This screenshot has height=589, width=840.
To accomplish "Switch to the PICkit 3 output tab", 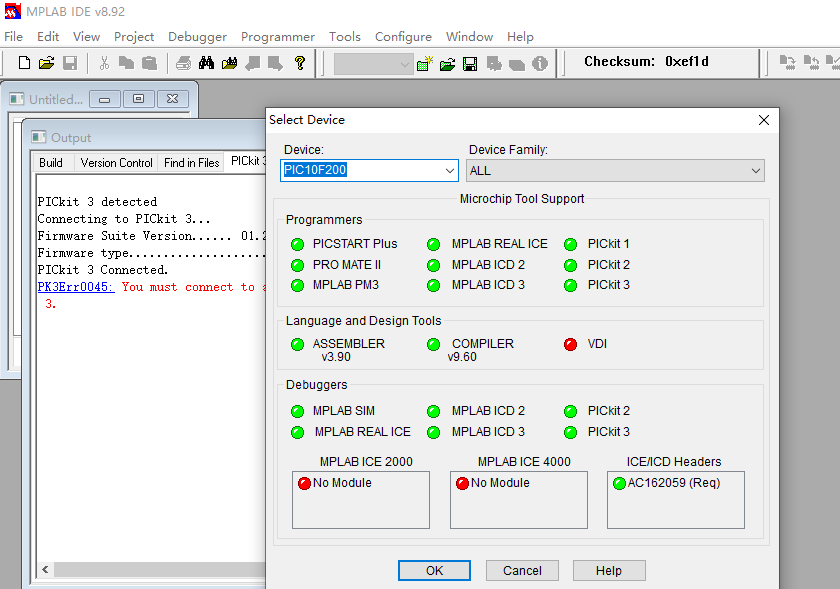I will (x=246, y=161).
